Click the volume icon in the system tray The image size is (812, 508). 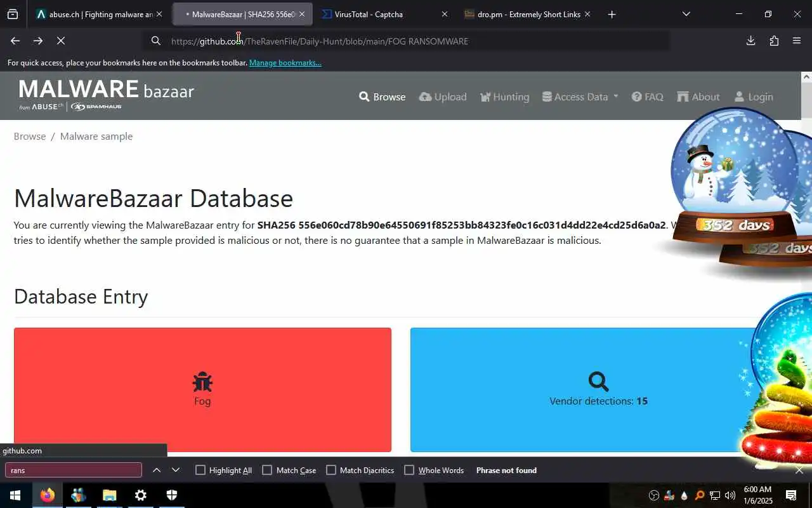(x=730, y=495)
